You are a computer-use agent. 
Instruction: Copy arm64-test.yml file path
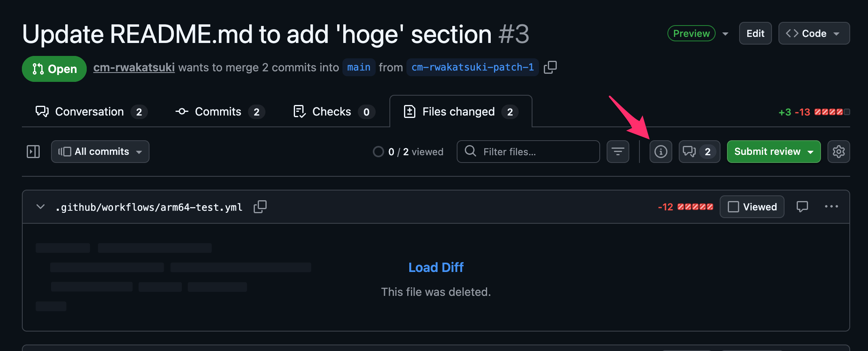pyautogui.click(x=260, y=207)
